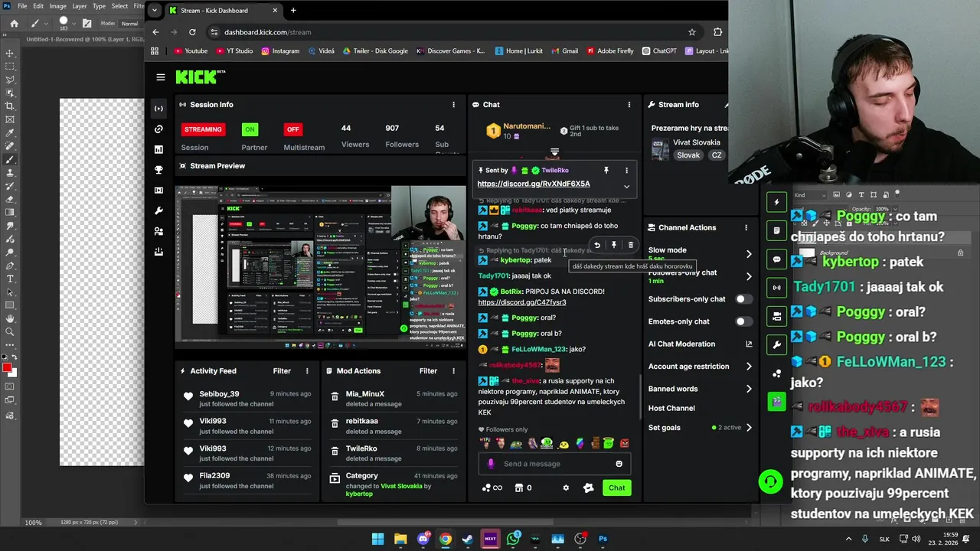
Task: Open Activity Feed three-dot menu
Action: 307,371
